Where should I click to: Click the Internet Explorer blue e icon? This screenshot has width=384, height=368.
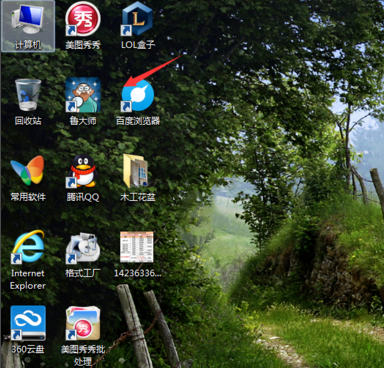28,246
